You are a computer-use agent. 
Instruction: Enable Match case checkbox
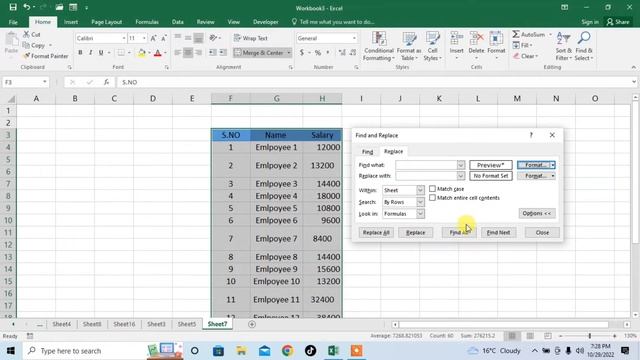(432, 189)
